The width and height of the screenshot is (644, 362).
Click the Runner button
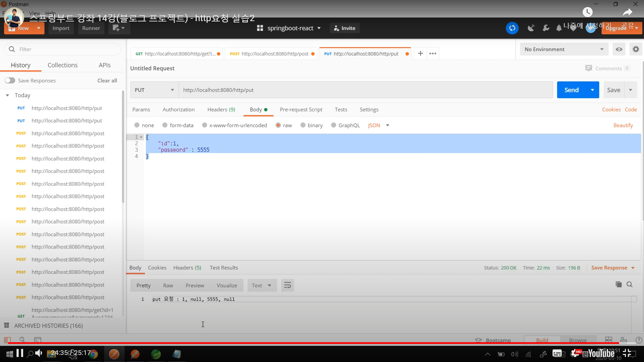(91, 28)
